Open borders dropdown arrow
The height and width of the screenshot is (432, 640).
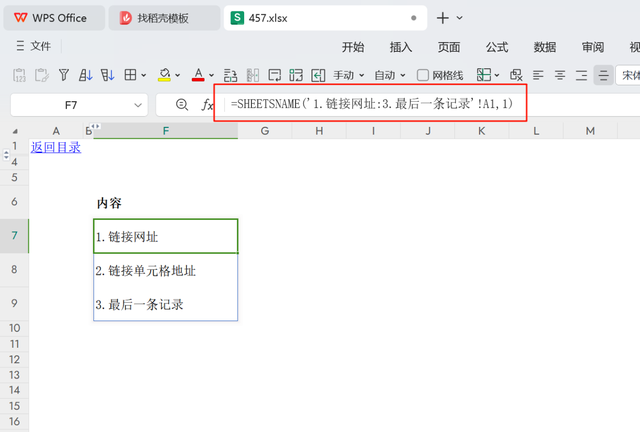144,75
